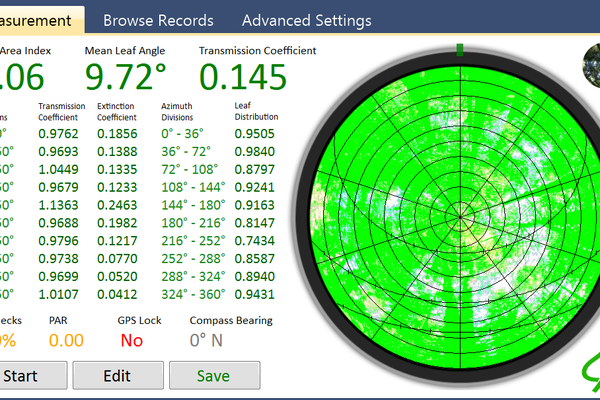600x400 pixels.
Task: Select the 0° - 36° azimuth division row
Action: (x=182, y=134)
